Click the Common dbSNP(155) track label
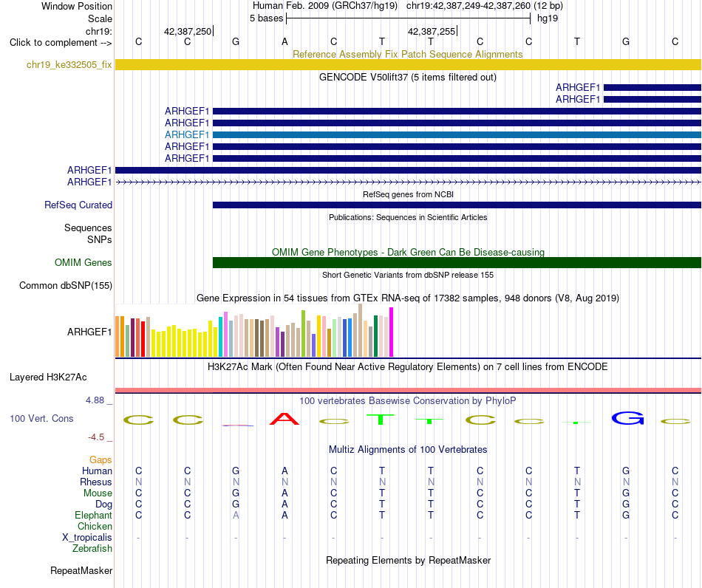Viewport: 702px width, 588px height. [66, 285]
